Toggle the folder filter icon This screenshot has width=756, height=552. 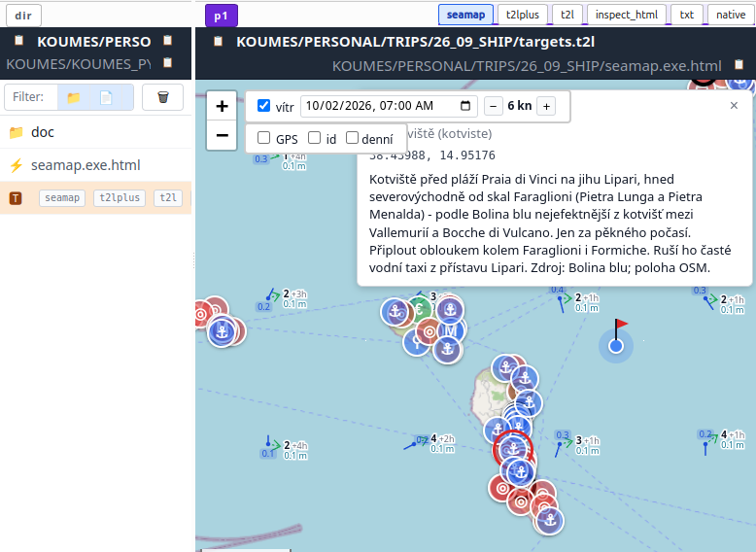point(73,97)
